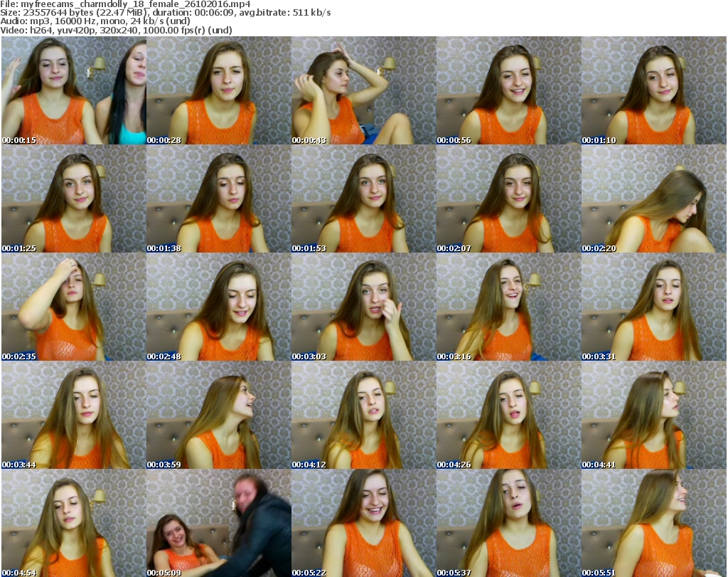This screenshot has height=577, width=728.
Task: Pick the frame at 00:02:35
Action: [74, 307]
